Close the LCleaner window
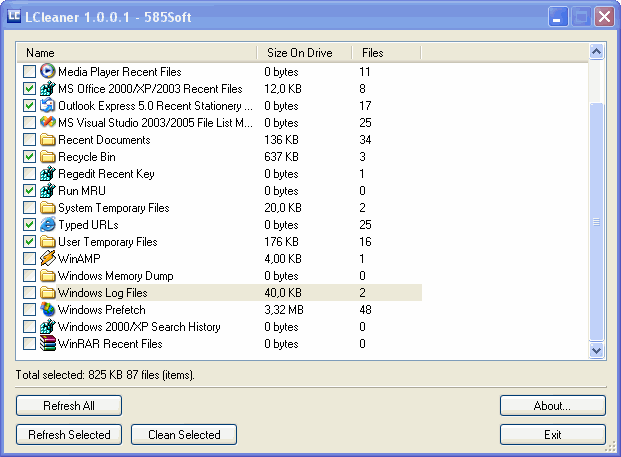The image size is (621, 457). 604,17
